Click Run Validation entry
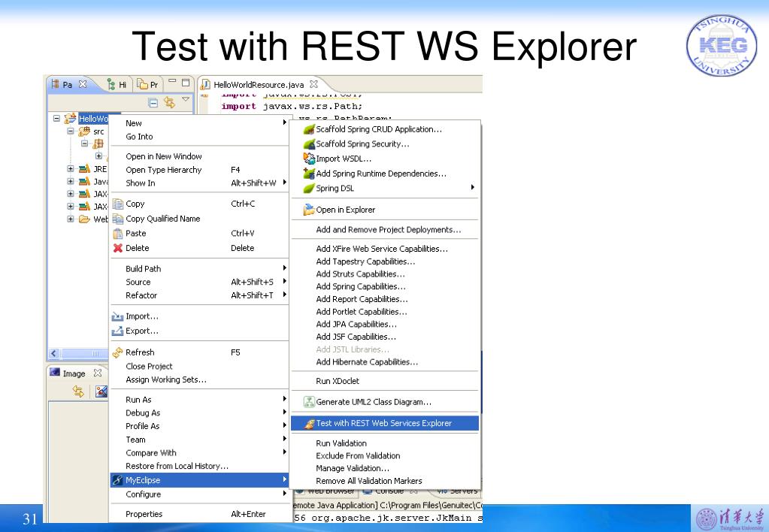The image size is (769, 532). point(341,443)
